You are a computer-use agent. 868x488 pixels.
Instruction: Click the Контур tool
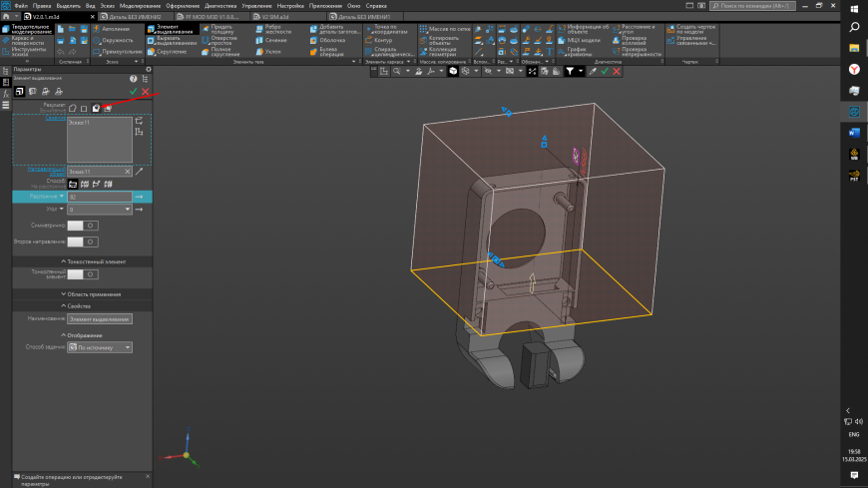pos(379,41)
